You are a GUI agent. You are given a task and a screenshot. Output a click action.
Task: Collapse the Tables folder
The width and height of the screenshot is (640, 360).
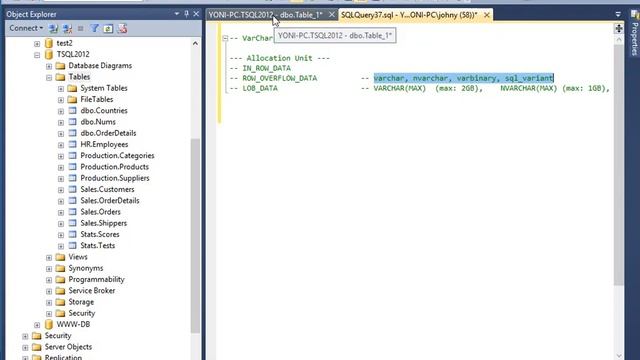(49, 77)
